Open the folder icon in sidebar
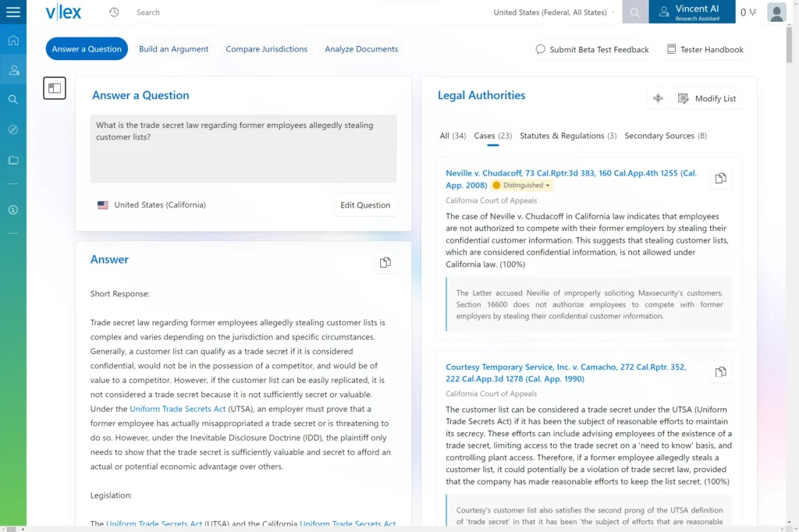Image resolution: width=799 pixels, height=532 pixels. [x=13, y=160]
